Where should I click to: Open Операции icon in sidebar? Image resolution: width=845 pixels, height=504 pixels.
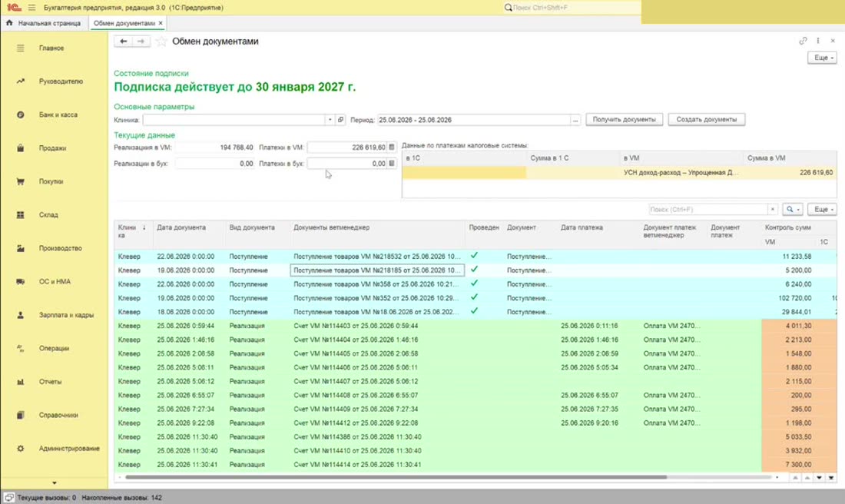tap(21, 349)
